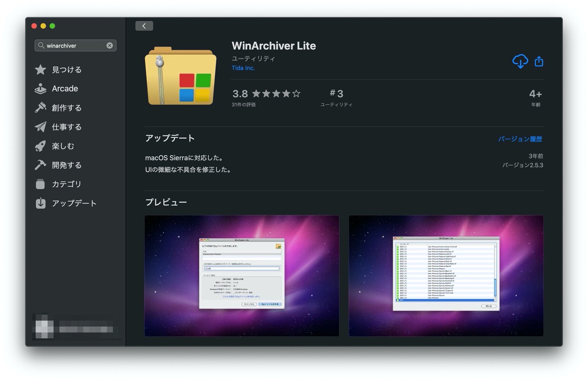Go back using the back chevron

tap(144, 25)
